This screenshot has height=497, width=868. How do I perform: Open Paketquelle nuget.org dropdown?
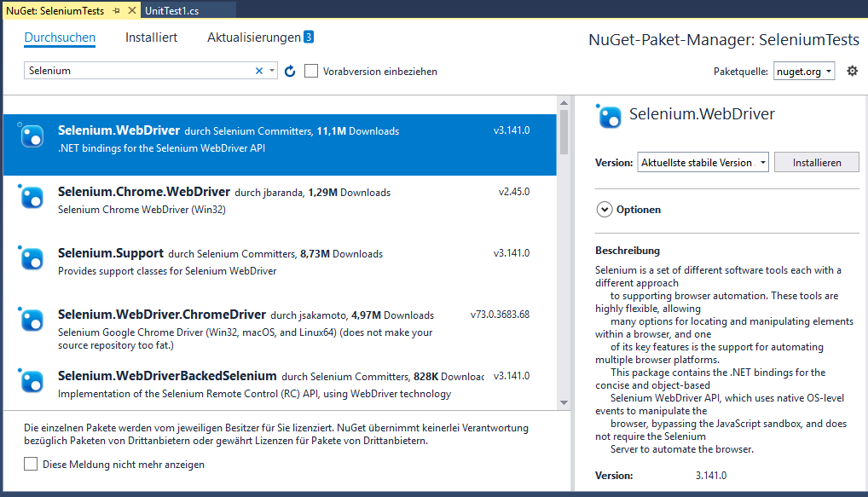(804, 71)
